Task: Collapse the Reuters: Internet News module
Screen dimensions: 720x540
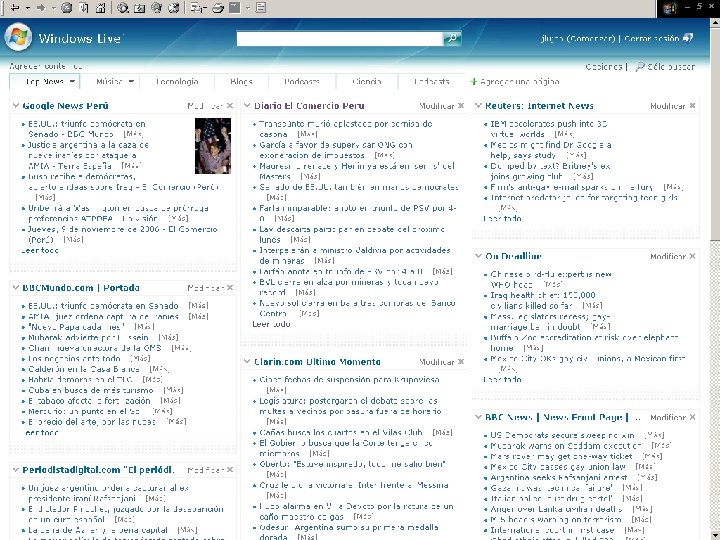Action: point(478,106)
